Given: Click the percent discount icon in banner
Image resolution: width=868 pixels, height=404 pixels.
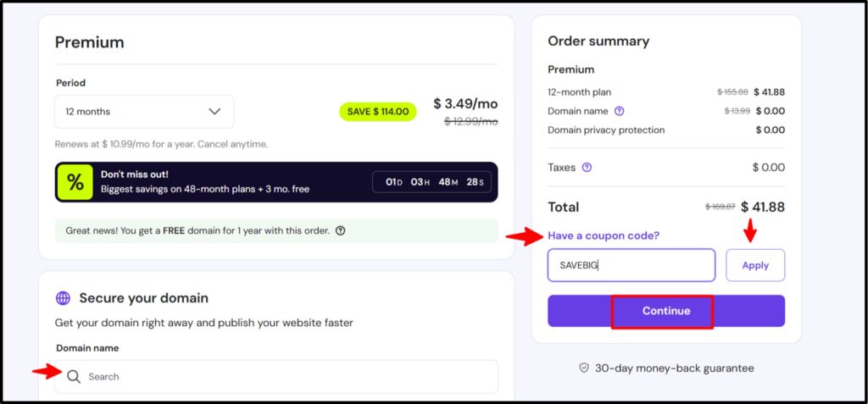Looking at the screenshot, I should pyautogui.click(x=75, y=182).
